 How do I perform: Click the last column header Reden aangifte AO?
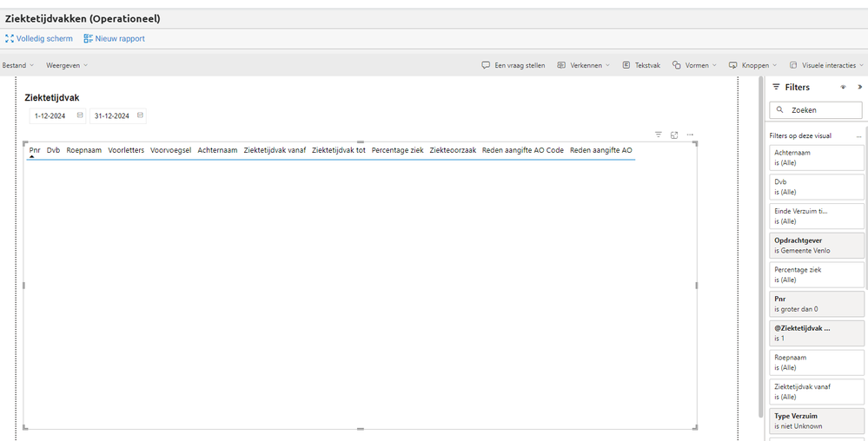[x=601, y=150]
